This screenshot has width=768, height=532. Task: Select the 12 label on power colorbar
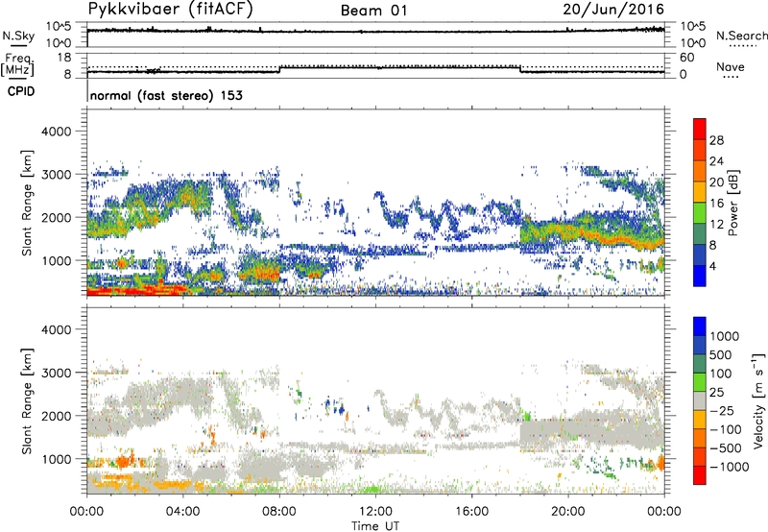click(x=716, y=225)
